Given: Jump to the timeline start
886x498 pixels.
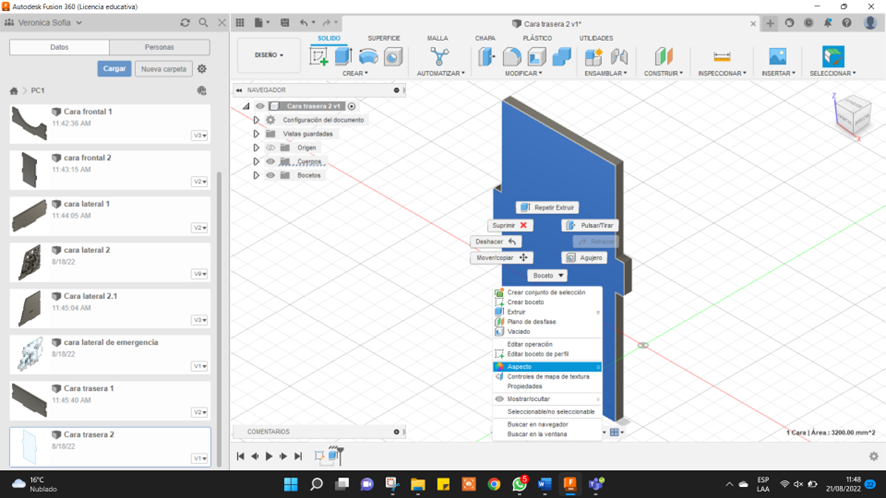Looking at the screenshot, I should pos(240,456).
